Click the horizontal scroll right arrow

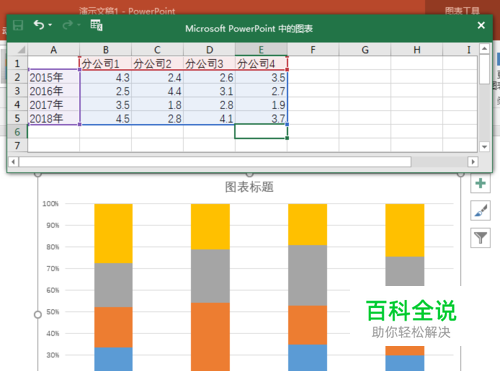click(x=473, y=162)
